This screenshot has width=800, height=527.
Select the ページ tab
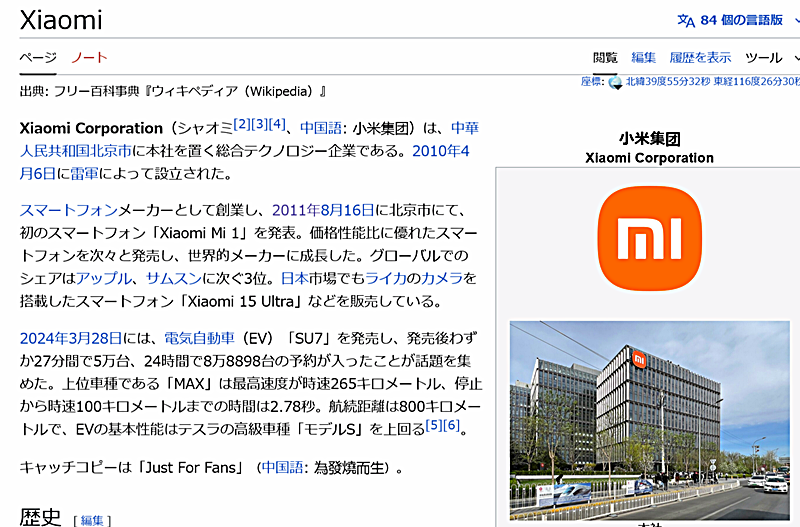click(x=38, y=57)
